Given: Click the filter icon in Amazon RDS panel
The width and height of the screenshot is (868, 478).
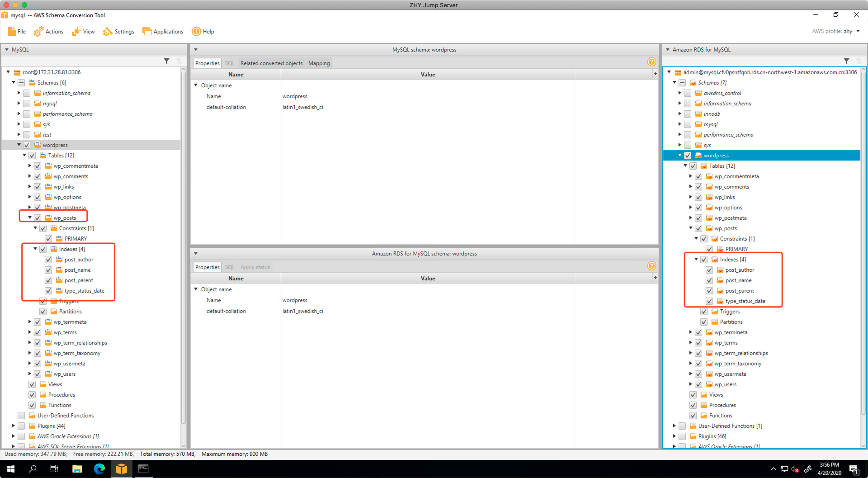Looking at the screenshot, I should (x=846, y=61).
